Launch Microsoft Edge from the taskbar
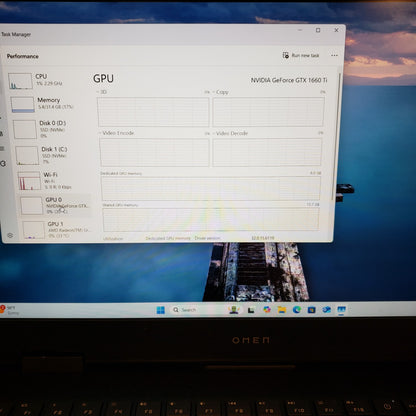 pos(297,310)
